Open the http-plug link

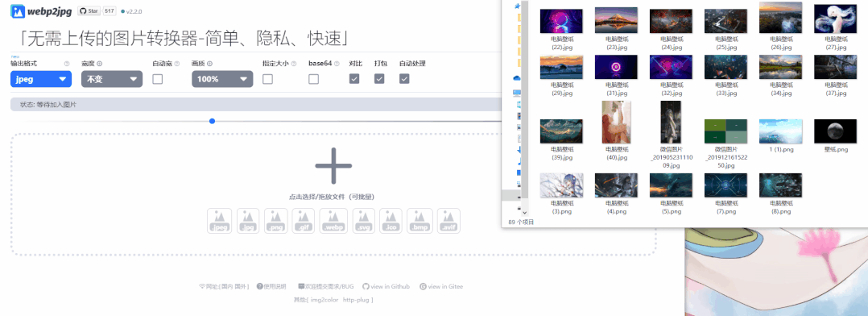point(356,300)
